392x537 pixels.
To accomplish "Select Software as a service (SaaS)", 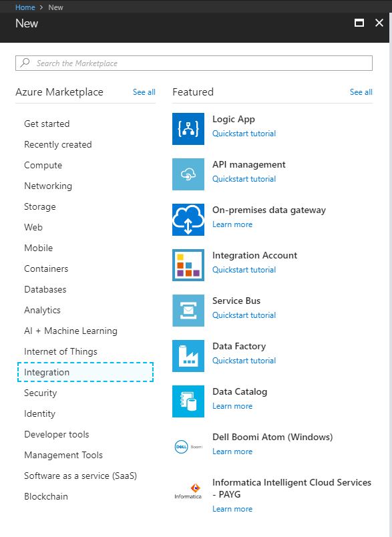I will (x=80, y=476).
